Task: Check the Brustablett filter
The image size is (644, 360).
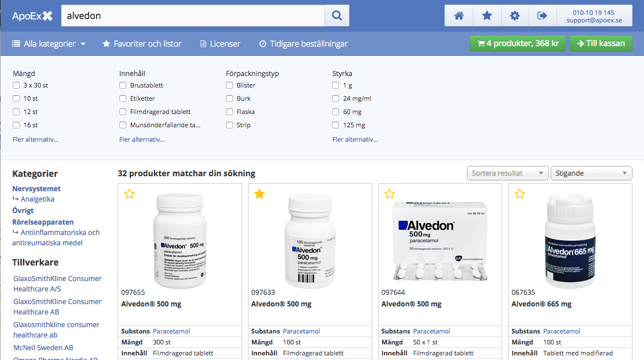Action: coord(123,85)
